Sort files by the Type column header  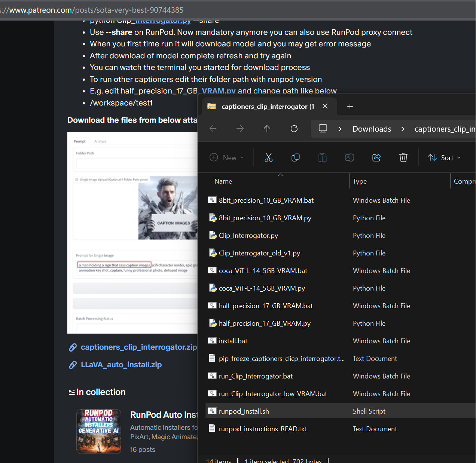pyautogui.click(x=360, y=181)
